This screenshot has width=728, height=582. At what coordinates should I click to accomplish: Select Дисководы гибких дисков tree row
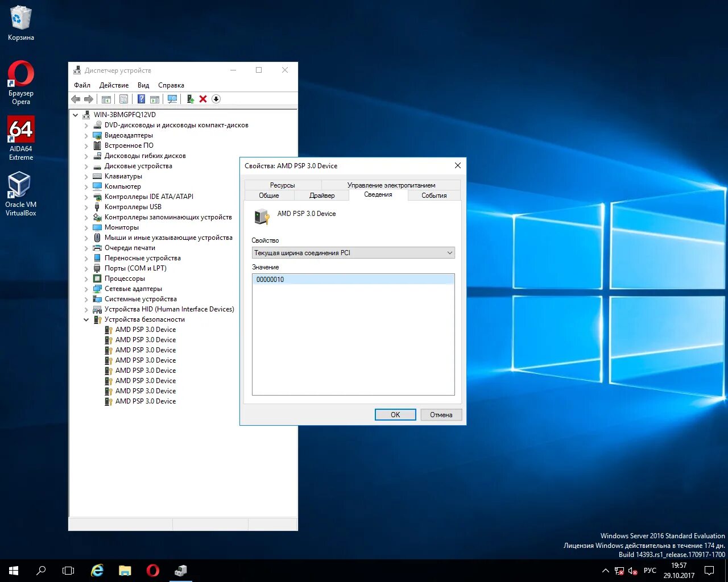coord(145,156)
